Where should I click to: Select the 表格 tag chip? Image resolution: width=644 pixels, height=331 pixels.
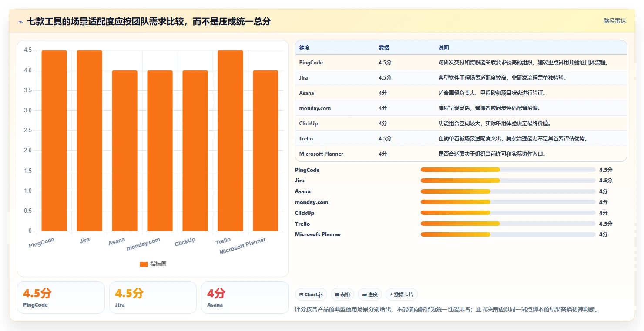pos(342,294)
